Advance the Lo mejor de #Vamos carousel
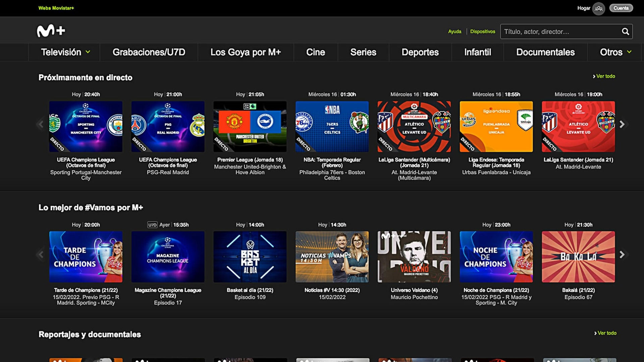The height and width of the screenshot is (362, 644). (x=622, y=255)
